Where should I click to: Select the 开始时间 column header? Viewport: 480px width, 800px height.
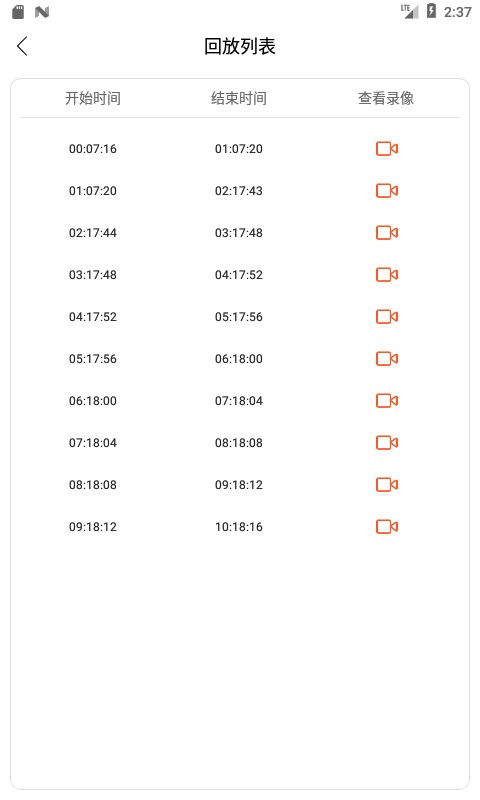[x=93, y=98]
